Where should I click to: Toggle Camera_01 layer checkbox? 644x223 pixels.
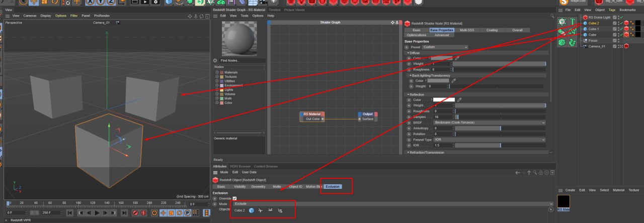tap(614, 46)
